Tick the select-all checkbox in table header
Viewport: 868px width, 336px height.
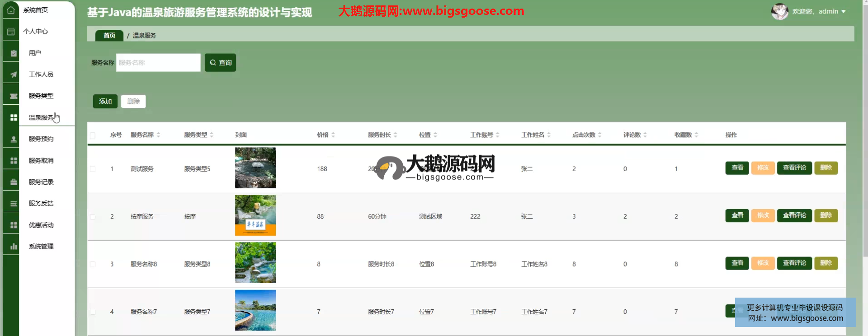pyautogui.click(x=93, y=135)
